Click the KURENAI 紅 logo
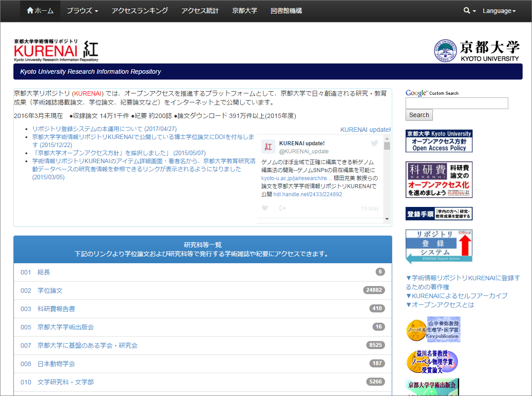Viewport: 532px width, 396px height. coord(56,51)
